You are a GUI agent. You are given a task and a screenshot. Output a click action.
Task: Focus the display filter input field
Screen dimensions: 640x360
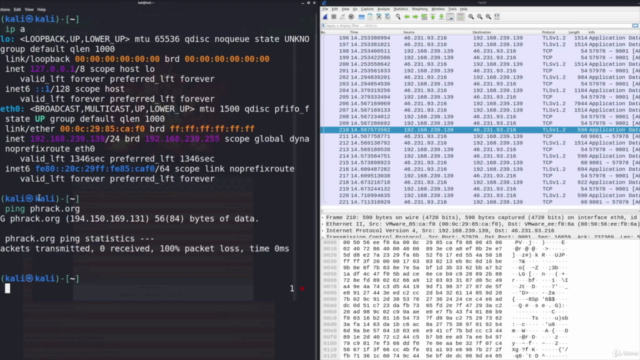[x=478, y=26]
